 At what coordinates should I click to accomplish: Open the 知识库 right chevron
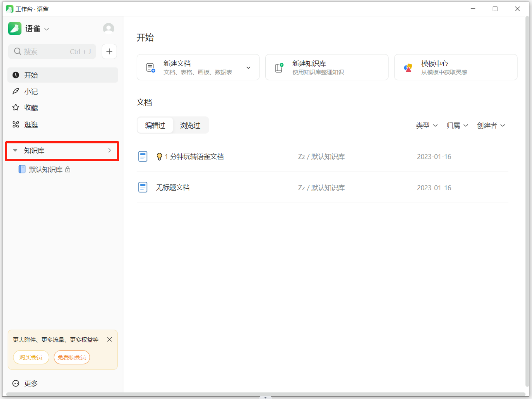coord(110,150)
